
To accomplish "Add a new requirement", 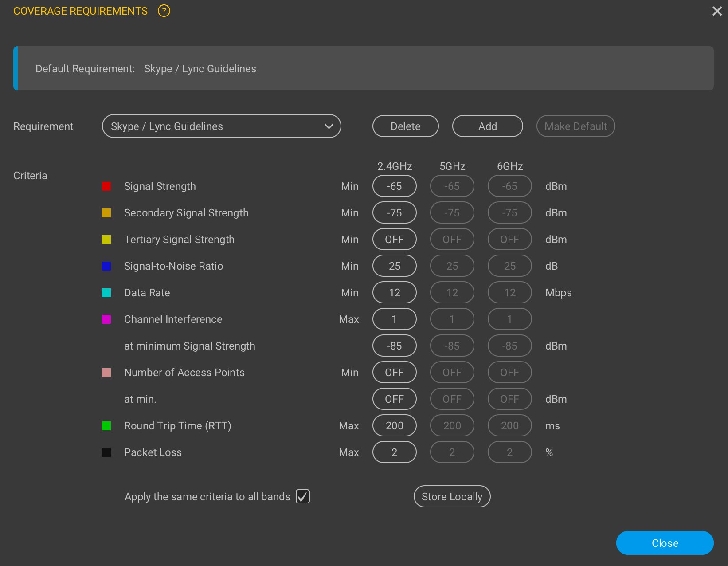I will point(487,126).
